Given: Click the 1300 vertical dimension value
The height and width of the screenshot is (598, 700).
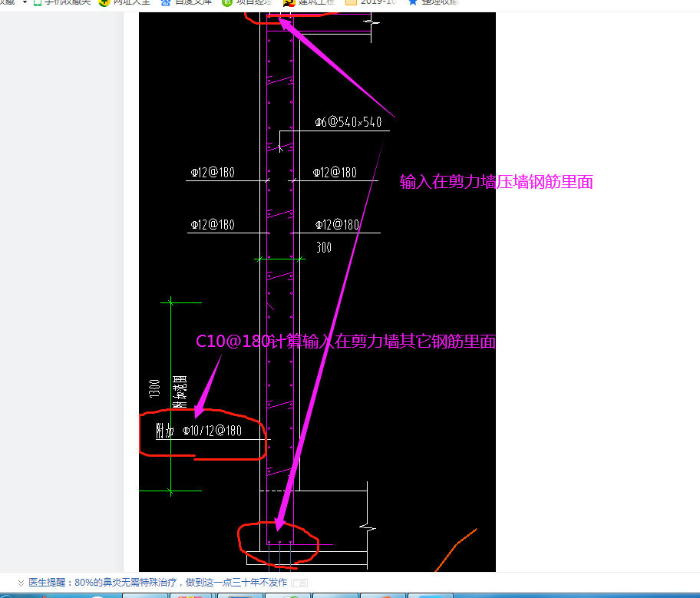Looking at the screenshot, I should [154, 388].
